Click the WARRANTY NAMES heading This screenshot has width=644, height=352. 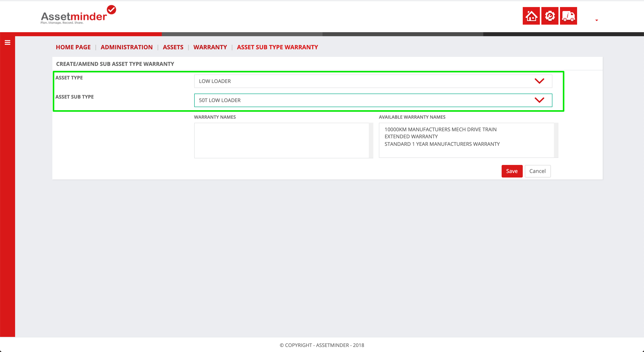[x=215, y=117]
